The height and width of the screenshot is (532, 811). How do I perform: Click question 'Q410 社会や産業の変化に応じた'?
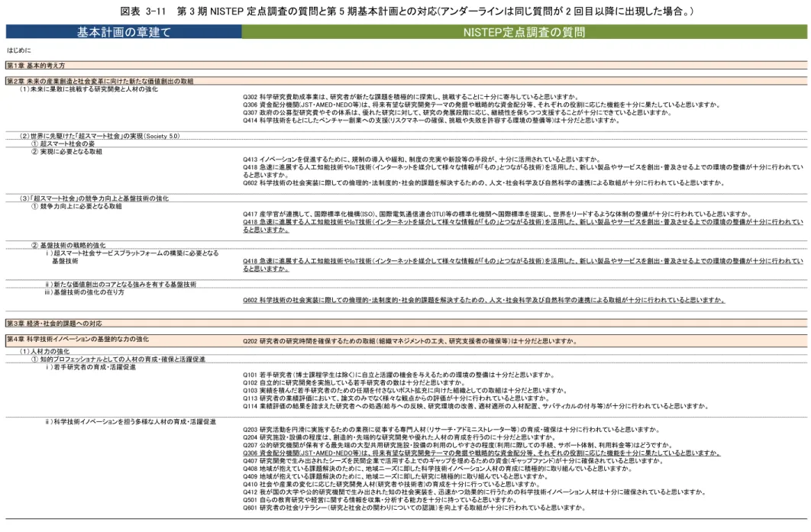(x=392, y=485)
